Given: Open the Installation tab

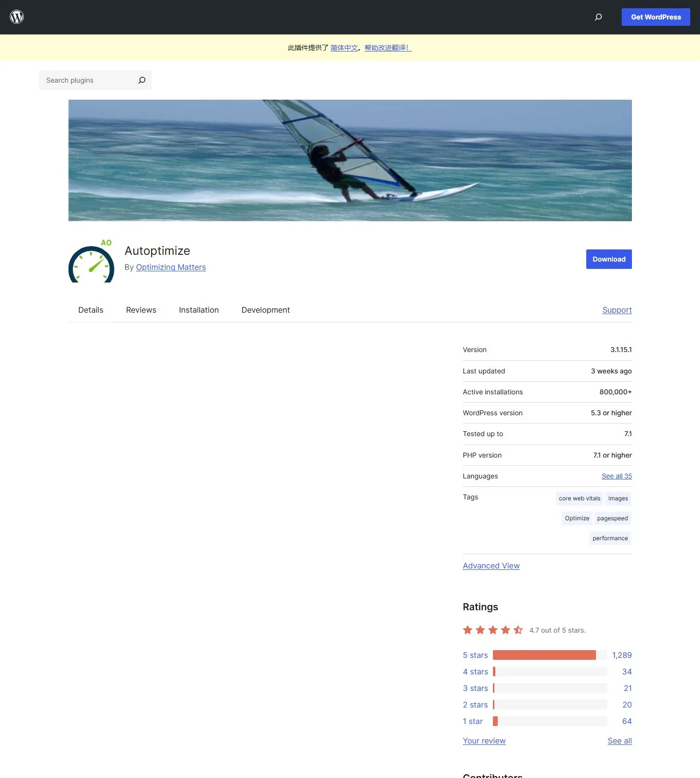Looking at the screenshot, I should click(x=199, y=310).
